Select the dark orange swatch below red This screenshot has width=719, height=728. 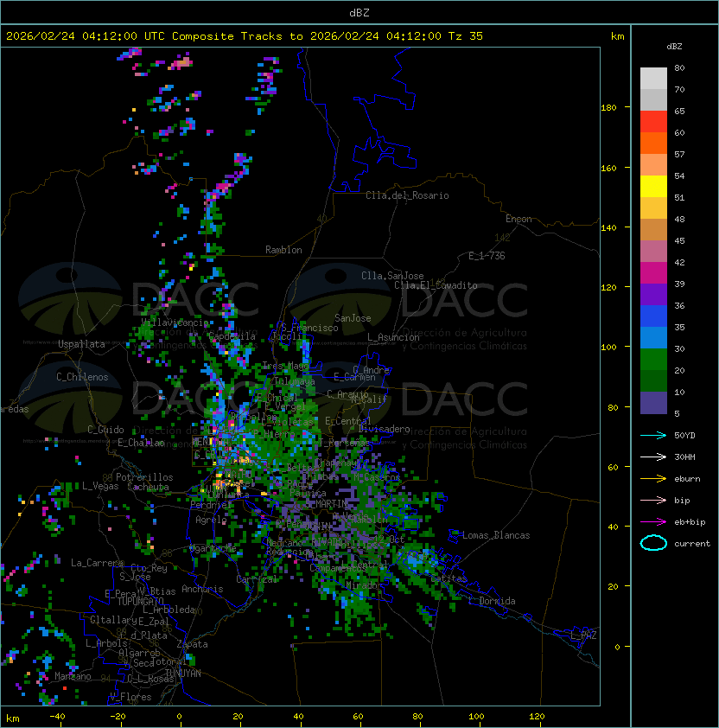(653, 143)
